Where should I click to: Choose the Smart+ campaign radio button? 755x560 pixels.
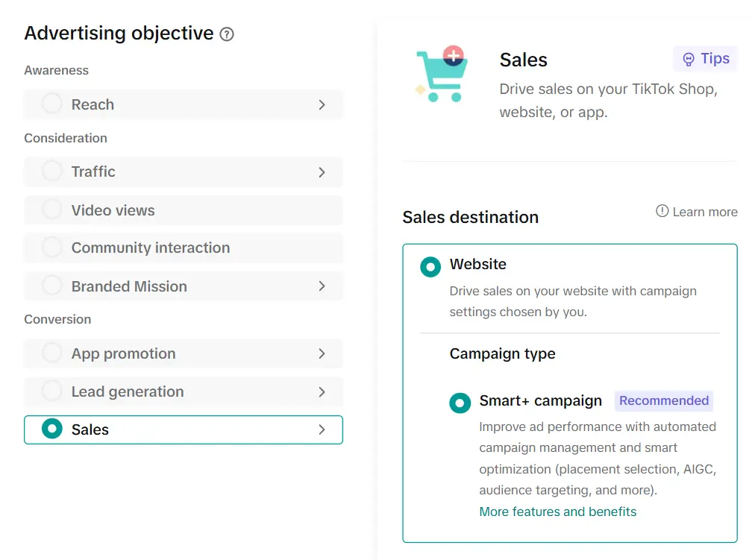click(460, 403)
